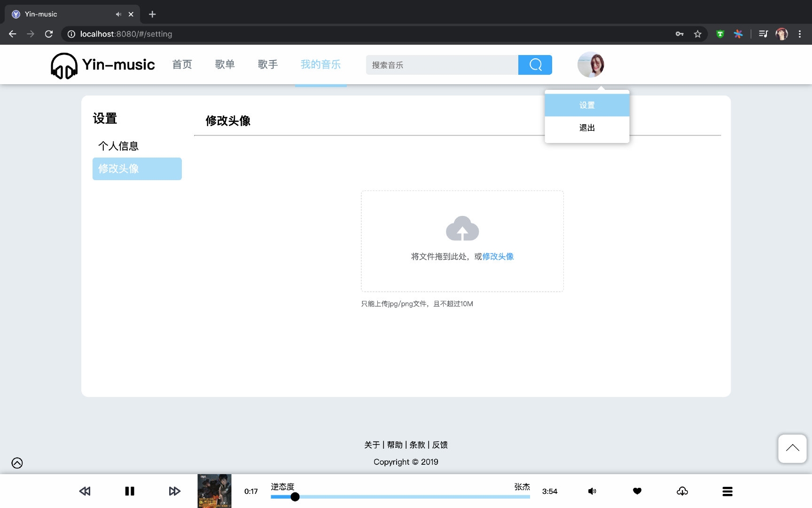Viewport: 812px width, 508px height.
Task: Open the user avatar menu
Action: 591,65
